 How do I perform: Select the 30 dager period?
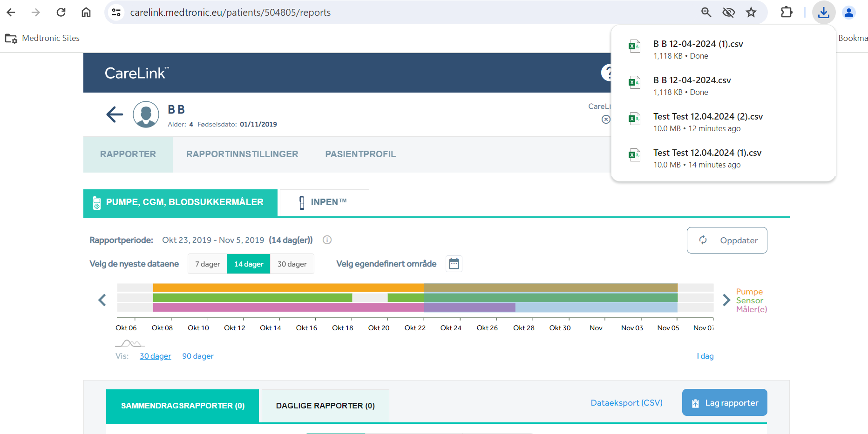tap(292, 264)
